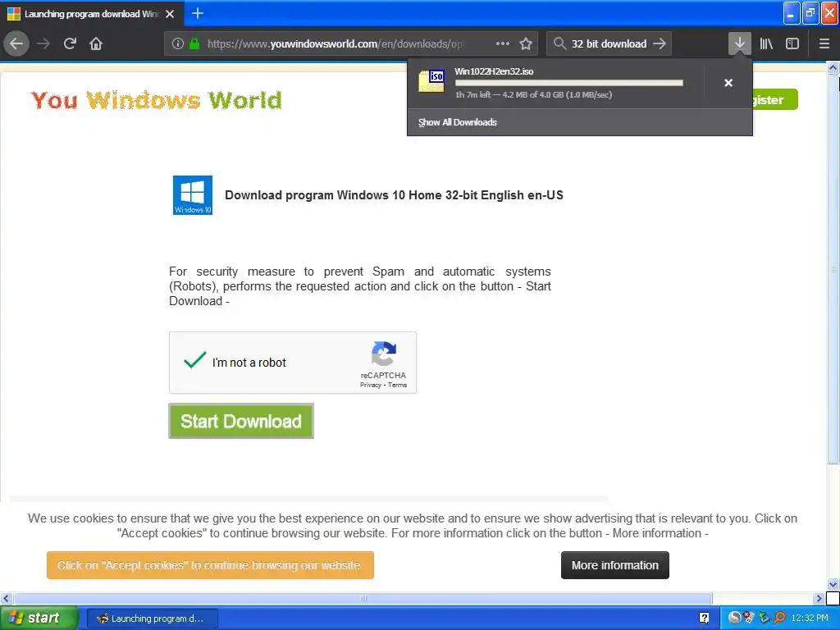Click the page heading Download program Windows 10
This screenshot has width=840, height=630.
(394, 195)
